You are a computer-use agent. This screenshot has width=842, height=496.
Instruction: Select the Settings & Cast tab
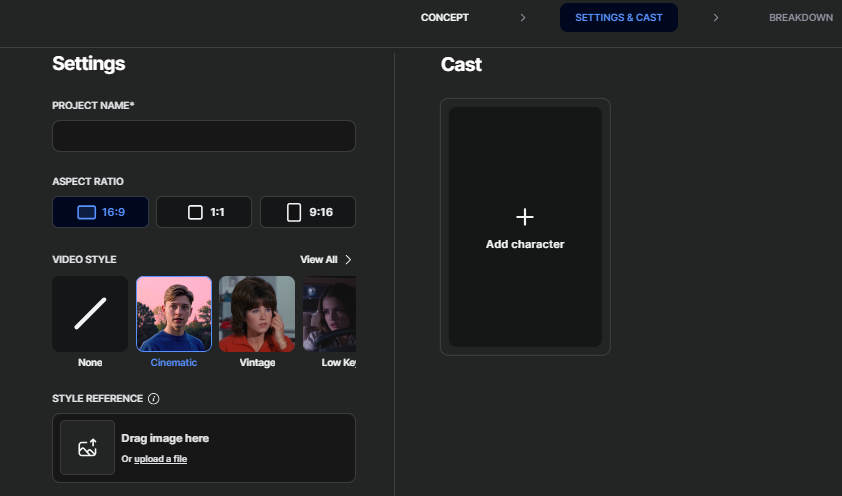[x=618, y=18]
